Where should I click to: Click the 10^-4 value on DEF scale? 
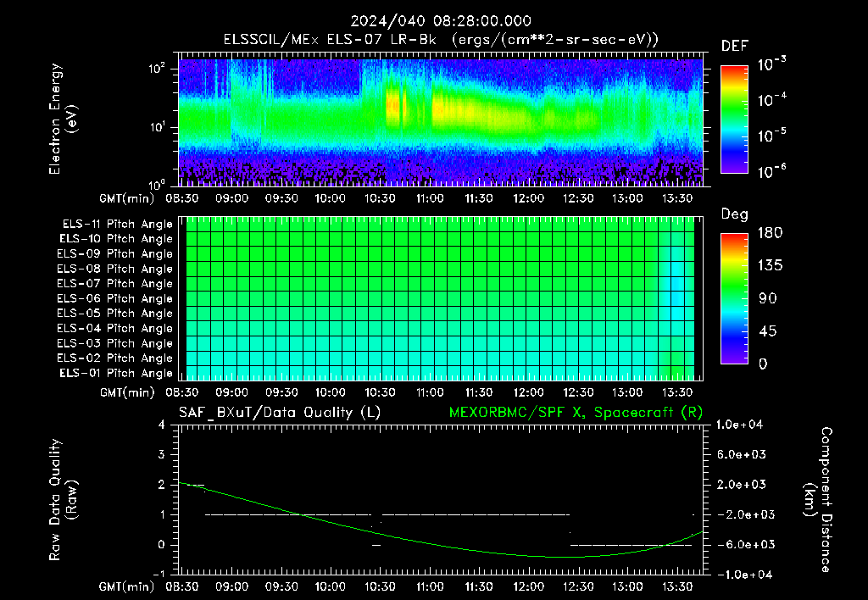pyautogui.click(x=771, y=100)
